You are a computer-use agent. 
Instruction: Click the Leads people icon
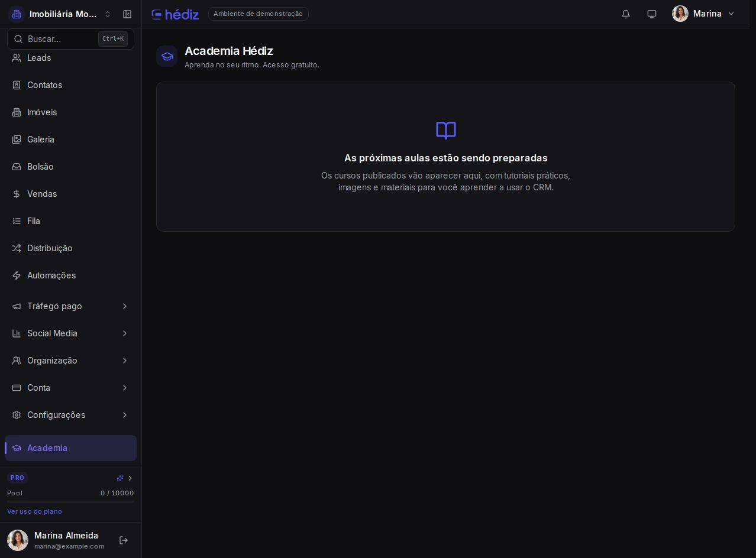(x=17, y=58)
